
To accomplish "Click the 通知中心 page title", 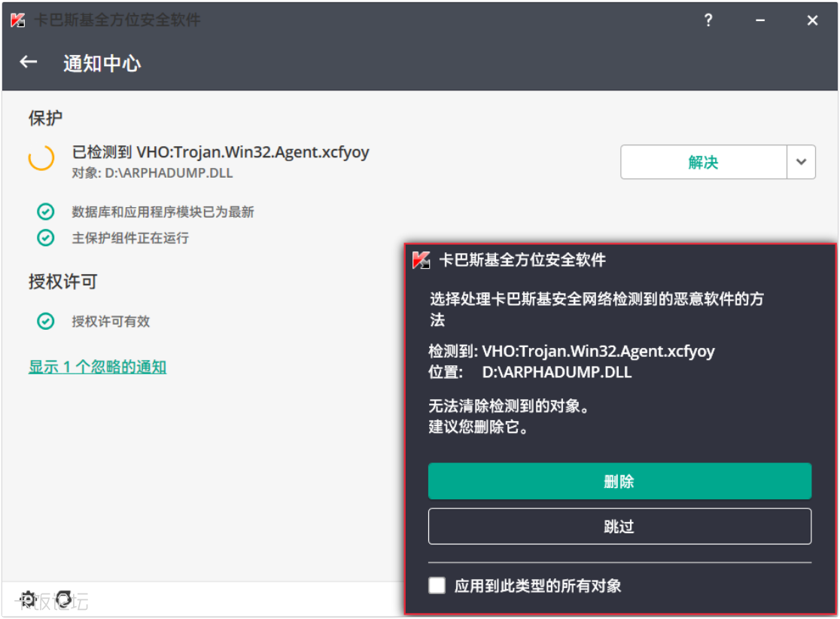I will point(102,63).
